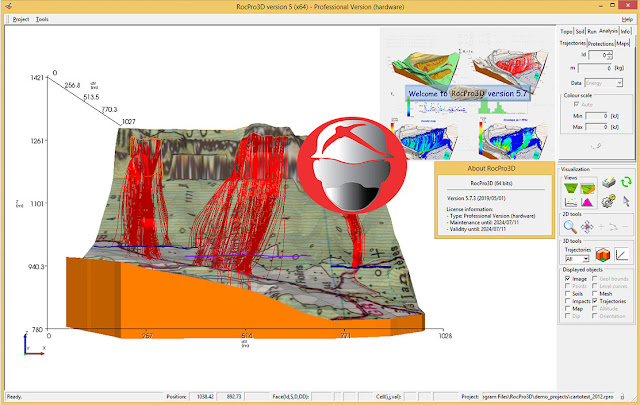Viewport: 640px width, 405px height.
Task: Click the mass m input field
Action: 595,68
